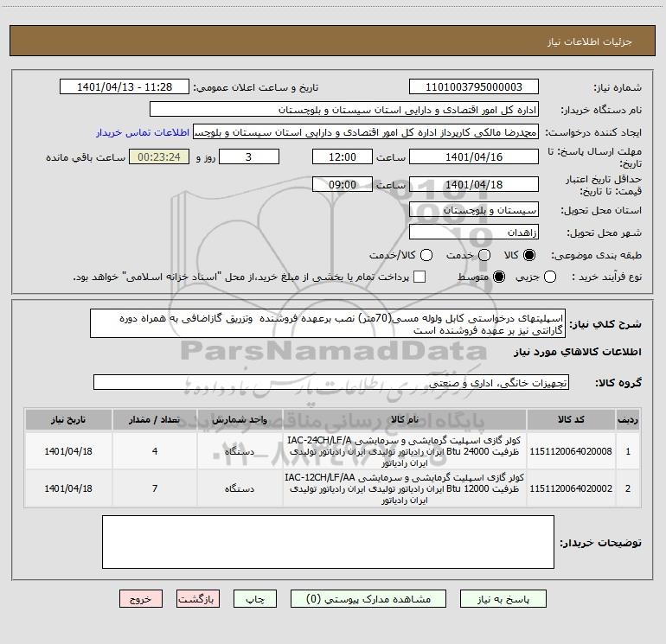Click the کد کالا column header
The height and width of the screenshot is (644, 666).
point(571,419)
